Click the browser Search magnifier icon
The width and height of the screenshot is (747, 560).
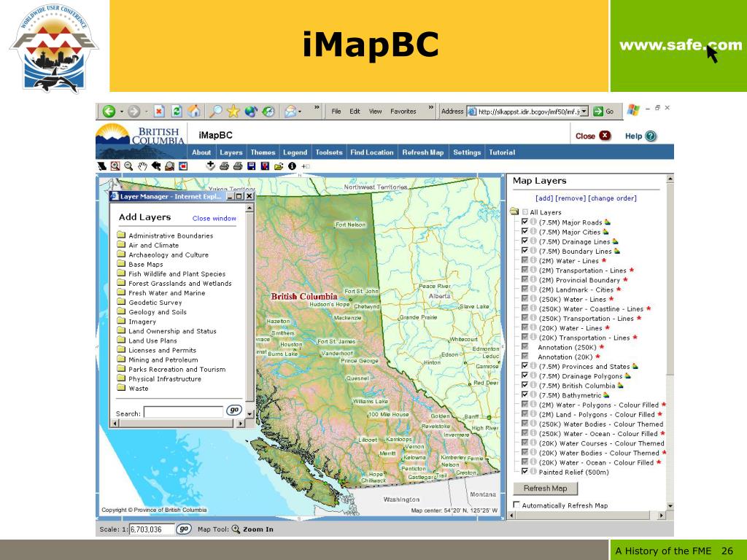tap(216, 112)
